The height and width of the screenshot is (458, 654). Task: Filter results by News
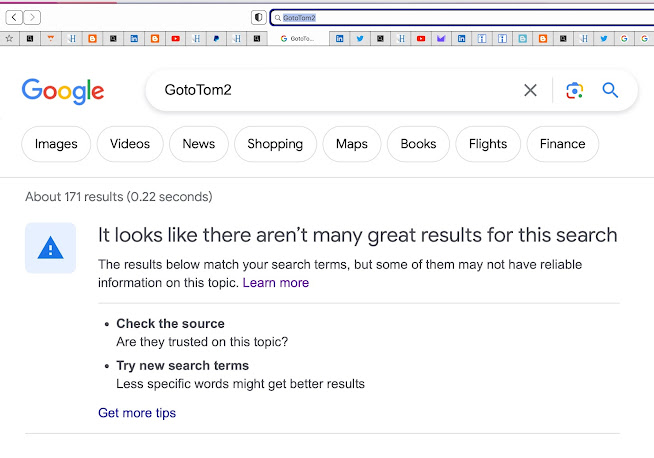click(x=199, y=144)
